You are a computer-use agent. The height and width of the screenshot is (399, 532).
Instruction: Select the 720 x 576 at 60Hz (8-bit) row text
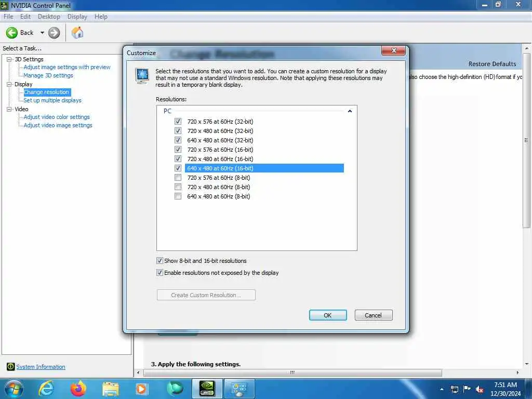tap(219, 178)
